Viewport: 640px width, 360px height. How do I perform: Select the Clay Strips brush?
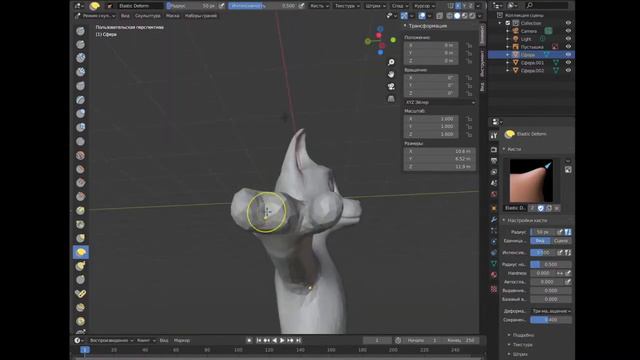coord(80,72)
